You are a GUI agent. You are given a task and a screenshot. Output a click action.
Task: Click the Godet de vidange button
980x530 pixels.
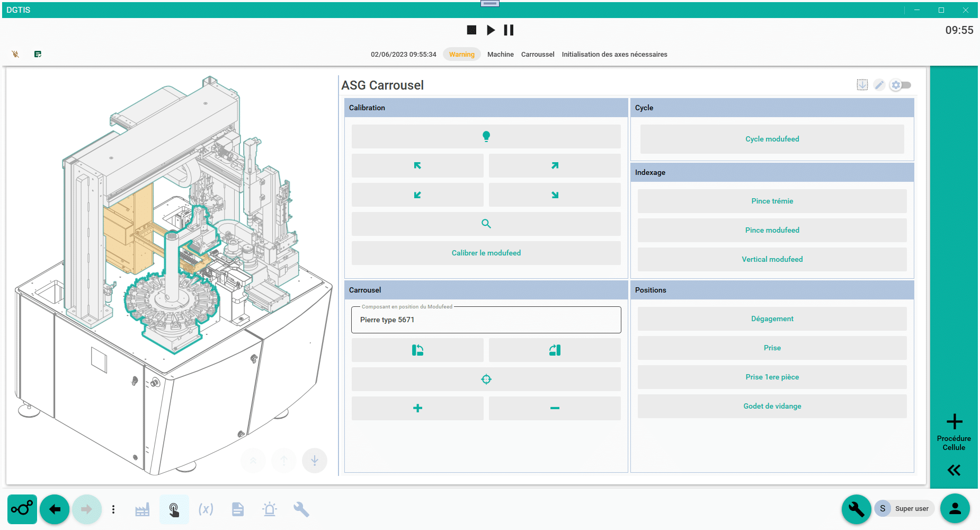tap(772, 406)
